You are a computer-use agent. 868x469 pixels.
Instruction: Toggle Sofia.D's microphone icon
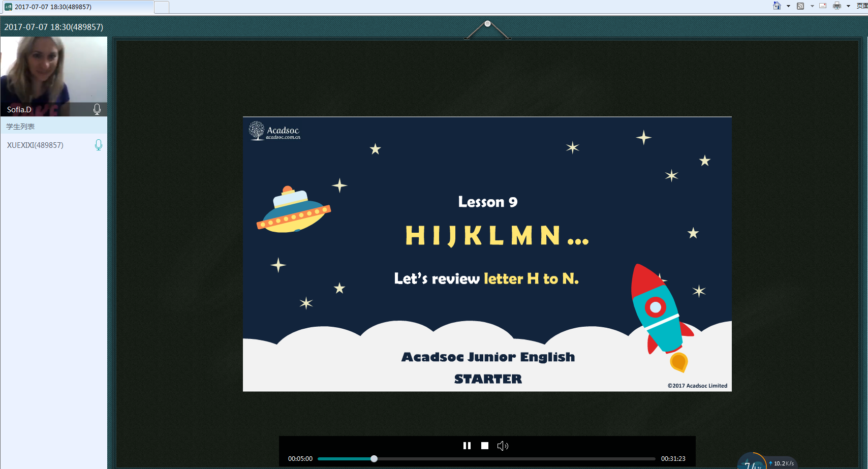97,109
